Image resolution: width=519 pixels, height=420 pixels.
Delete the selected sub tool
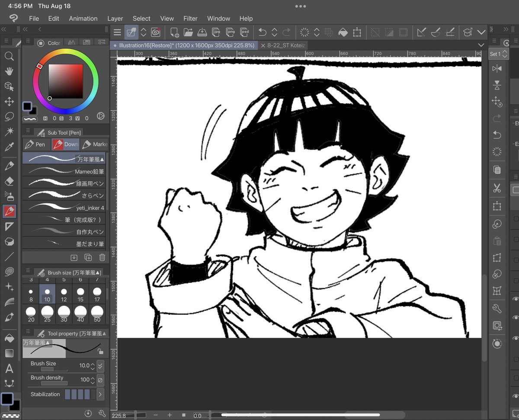(x=102, y=257)
